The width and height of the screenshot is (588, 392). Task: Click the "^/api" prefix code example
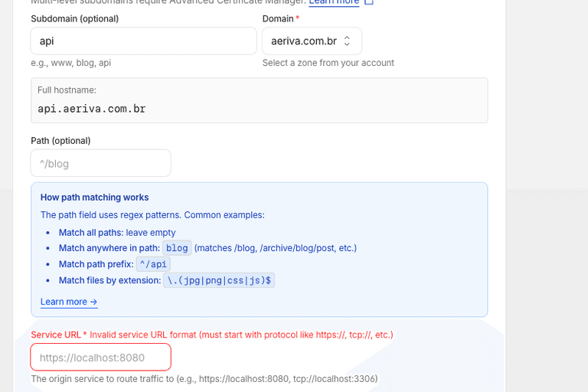[153, 264]
